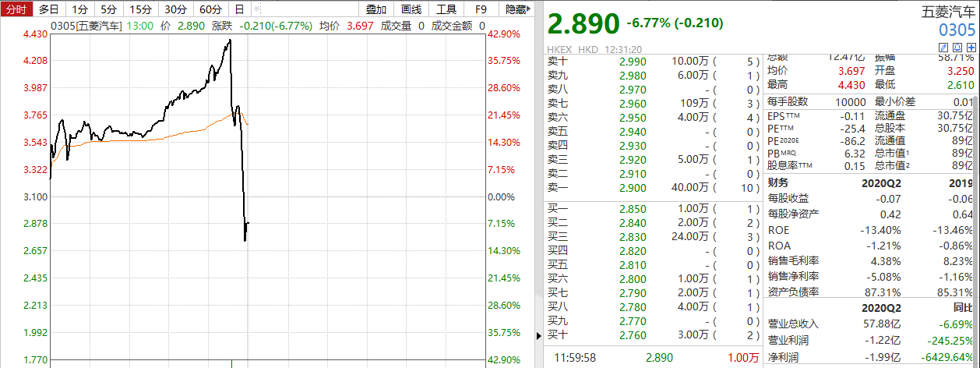This screenshot has height=368, width=980.
Task: Select the 卖六 row at price 2.950
Action: (653, 117)
